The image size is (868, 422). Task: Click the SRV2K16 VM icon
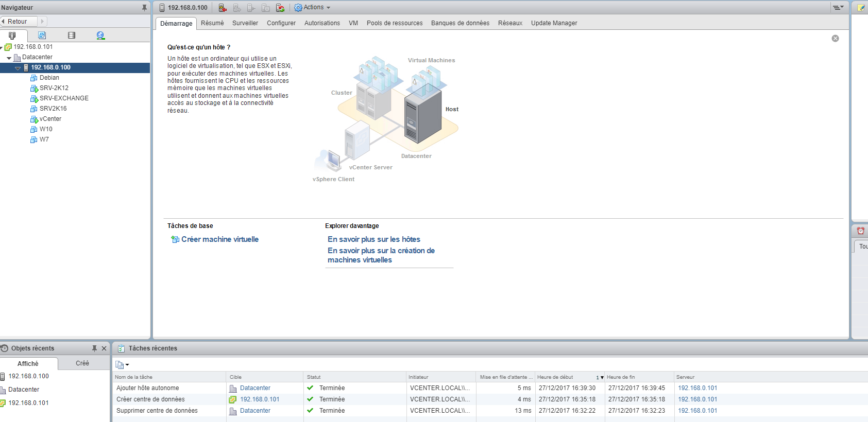click(x=34, y=109)
